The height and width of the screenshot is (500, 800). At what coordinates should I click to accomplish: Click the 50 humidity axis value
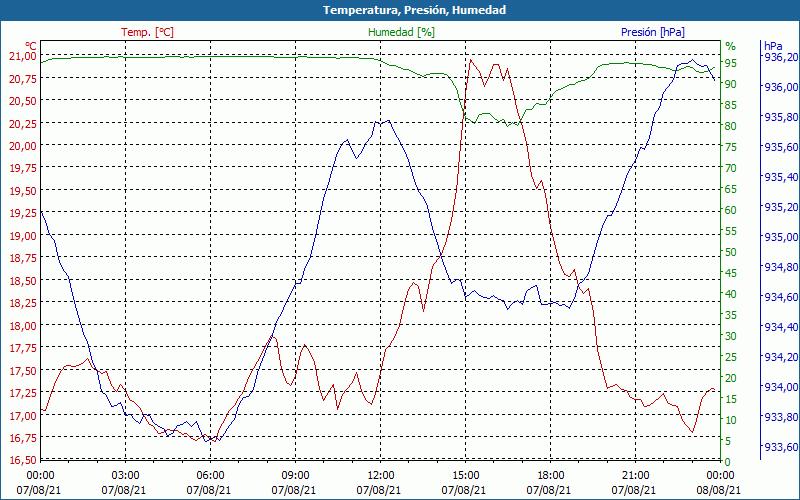coord(731,252)
